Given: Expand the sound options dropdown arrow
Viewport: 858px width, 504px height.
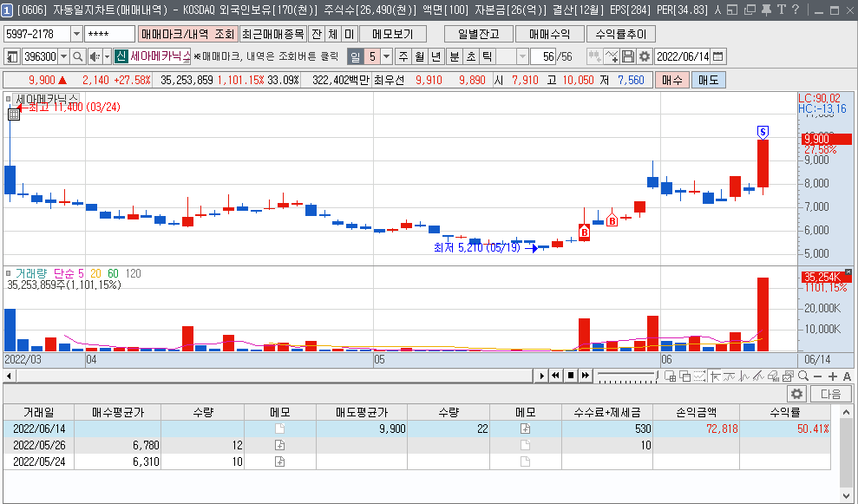Looking at the screenshot, I should pyautogui.click(x=108, y=56).
